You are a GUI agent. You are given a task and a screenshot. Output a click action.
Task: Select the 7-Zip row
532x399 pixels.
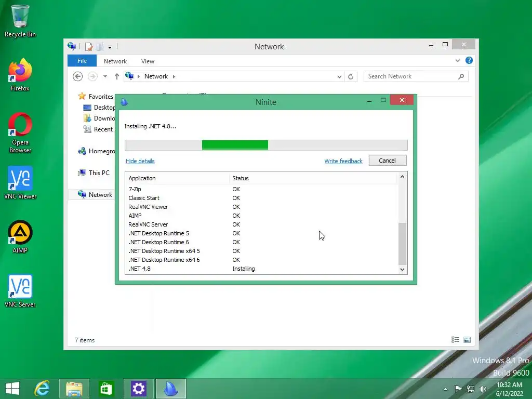click(261, 189)
